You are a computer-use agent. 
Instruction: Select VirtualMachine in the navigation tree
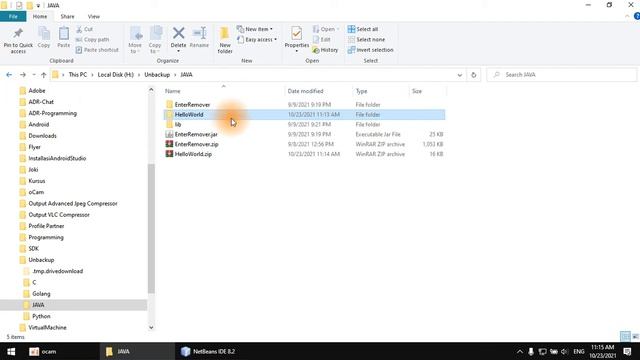(x=47, y=327)
